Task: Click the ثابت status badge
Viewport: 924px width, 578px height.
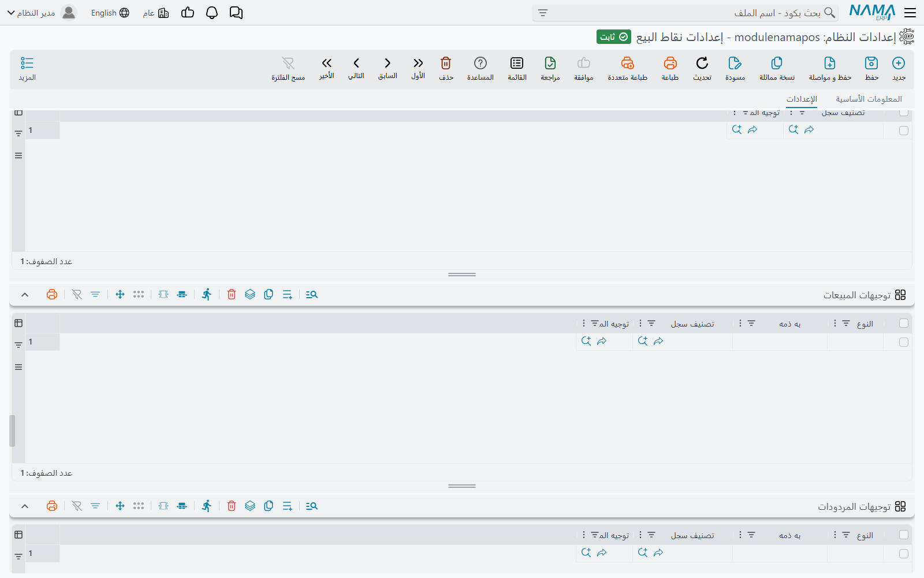Action: (614, 36)
